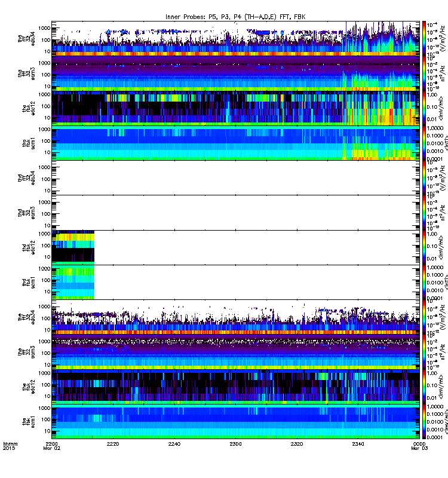Click the 'tha fbk scm1' y-axis label

29,143
